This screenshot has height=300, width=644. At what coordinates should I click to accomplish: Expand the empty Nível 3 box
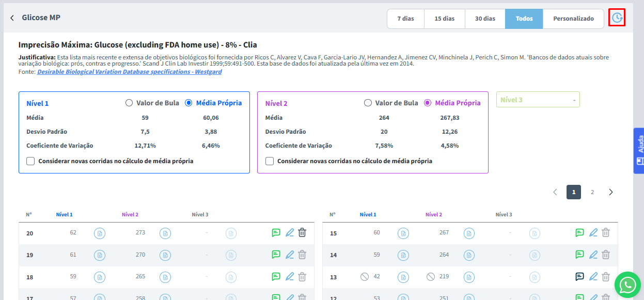coord(538,100)
